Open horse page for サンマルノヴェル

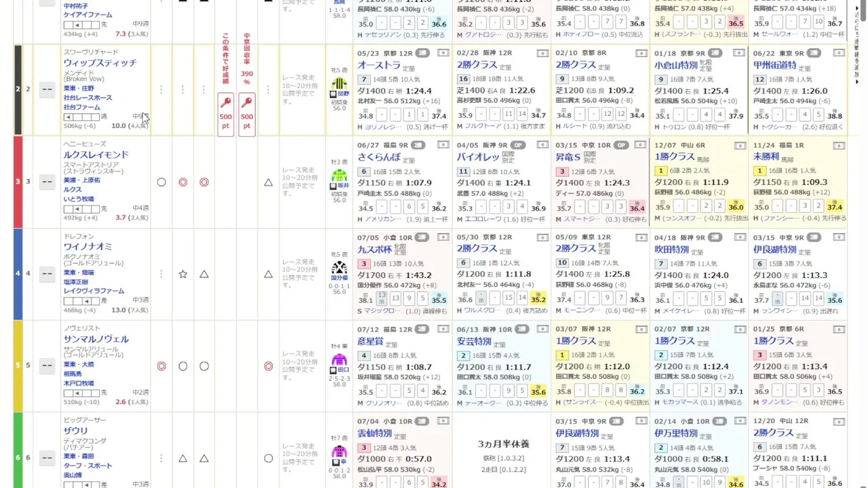[x=96, y=339]
